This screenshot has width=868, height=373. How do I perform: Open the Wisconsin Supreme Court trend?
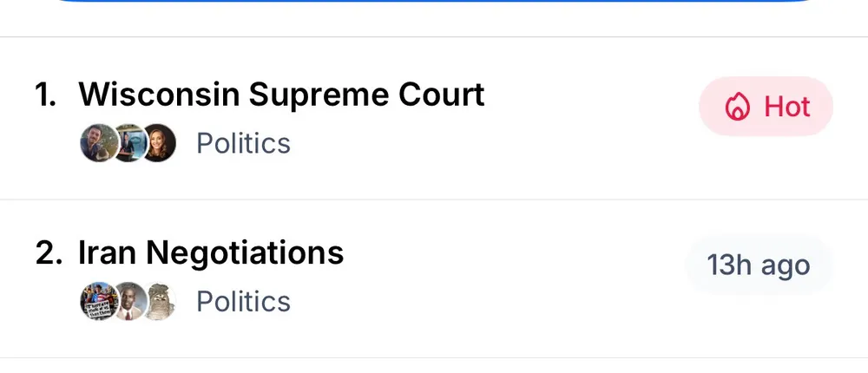[x=281, y=95]
